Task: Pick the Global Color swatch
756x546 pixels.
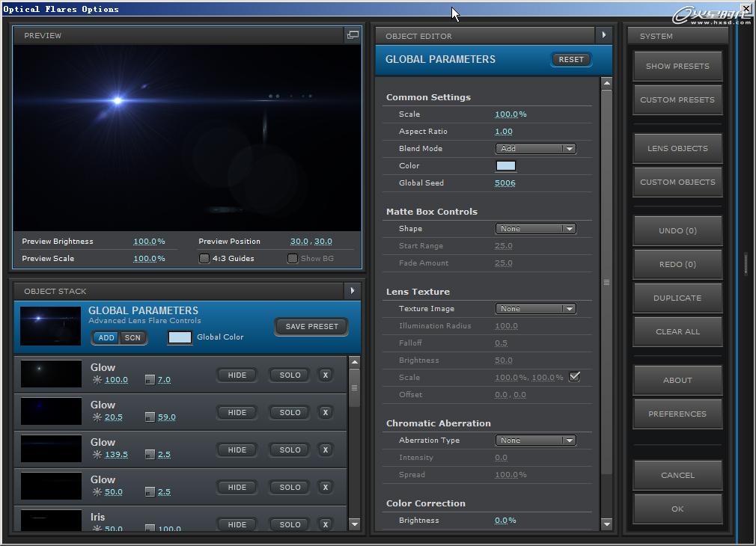Action: (180, 337)
